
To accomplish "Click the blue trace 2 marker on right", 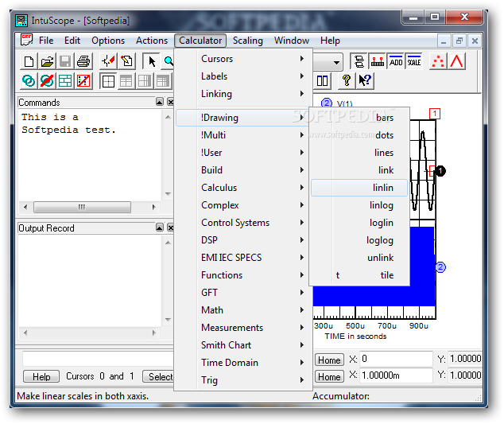I will pyautogui.click(x=440, y=267).
